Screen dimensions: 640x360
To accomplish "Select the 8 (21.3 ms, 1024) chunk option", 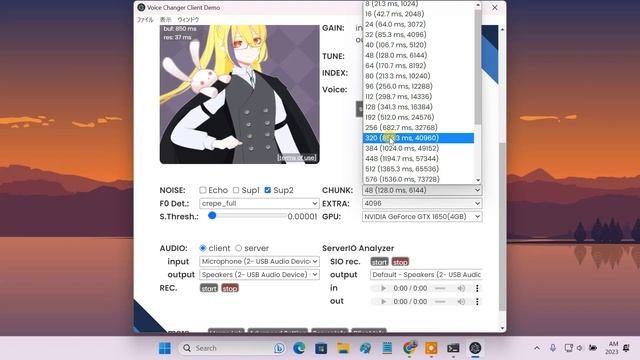I will pyautogui.click(x=418, y=4).
